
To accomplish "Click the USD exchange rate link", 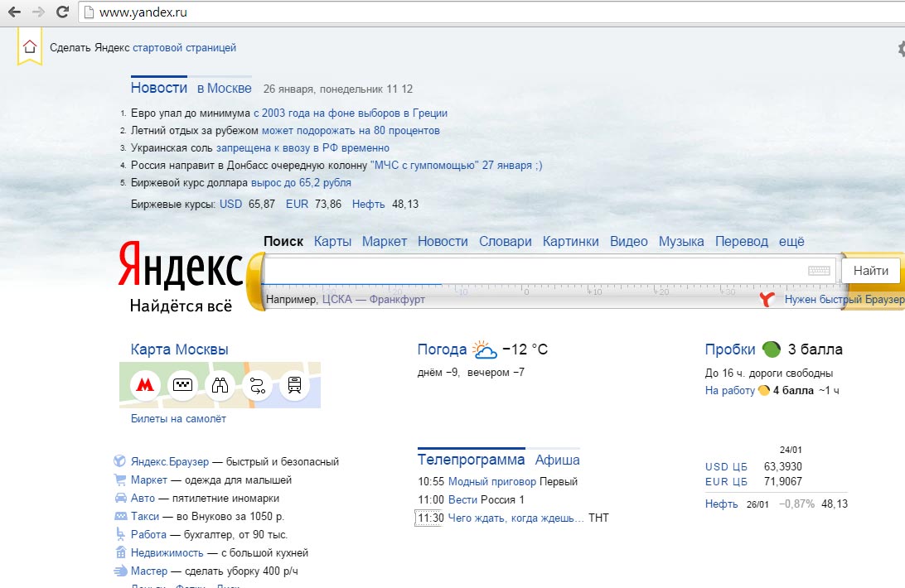I will (231, 204).
